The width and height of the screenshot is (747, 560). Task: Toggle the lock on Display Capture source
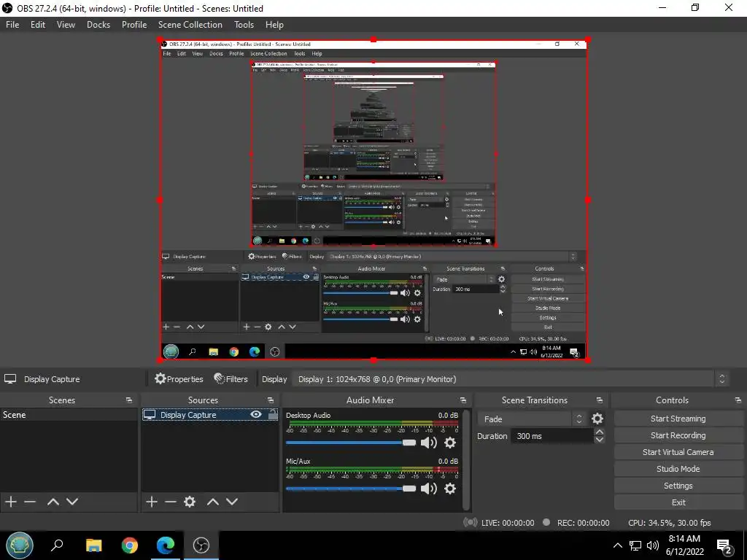pos(273,414)
